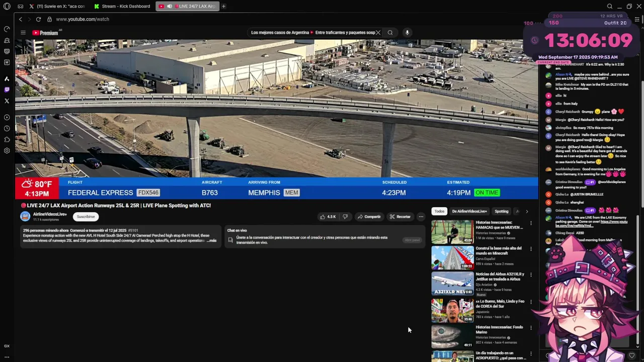Open more actions for the video
This screenshot has width=644, height=362.
[x=421, y=217]
